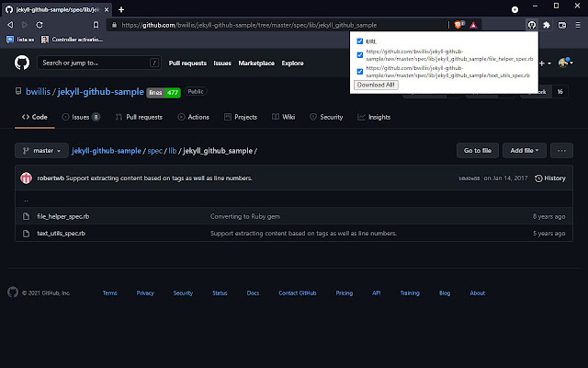588x368 pixels.
Task: Open the 'Converting to Ruby gem' commit message
Action: [245, 216]
